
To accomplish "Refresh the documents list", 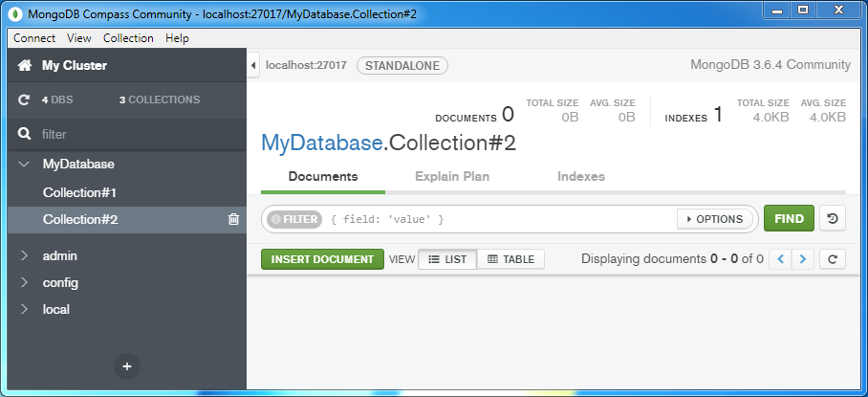I will click(832, 259).
